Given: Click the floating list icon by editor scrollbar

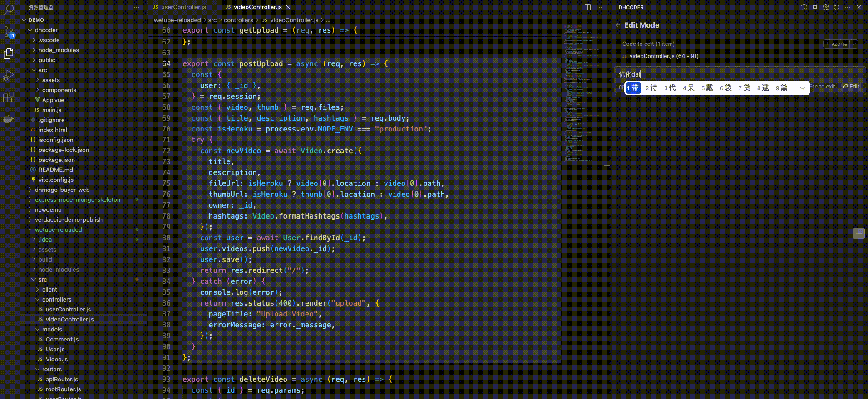Looking at the screenshot, I should coord(858,234).
